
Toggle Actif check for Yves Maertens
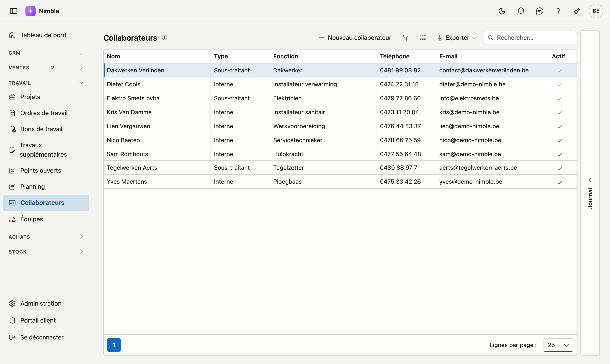[560, 182]
